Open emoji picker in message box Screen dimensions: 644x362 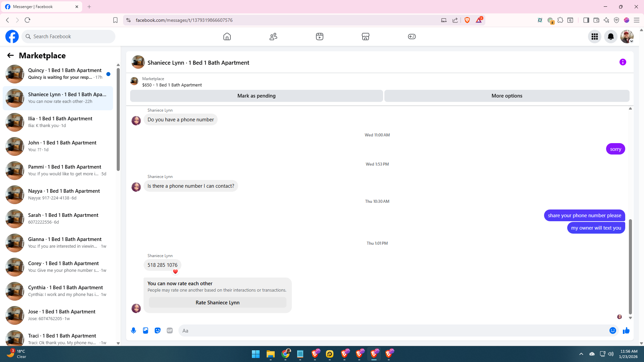click(x=612, y=330)
